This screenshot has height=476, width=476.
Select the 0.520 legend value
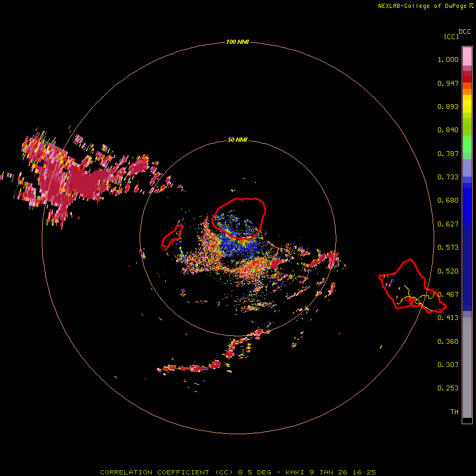pos(448,271)
